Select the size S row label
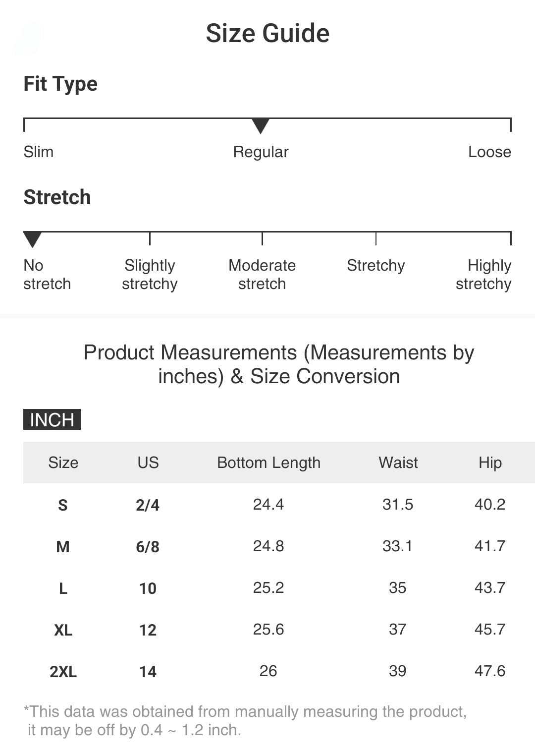Viewport: 535px width, 756px height. (63, 505)
